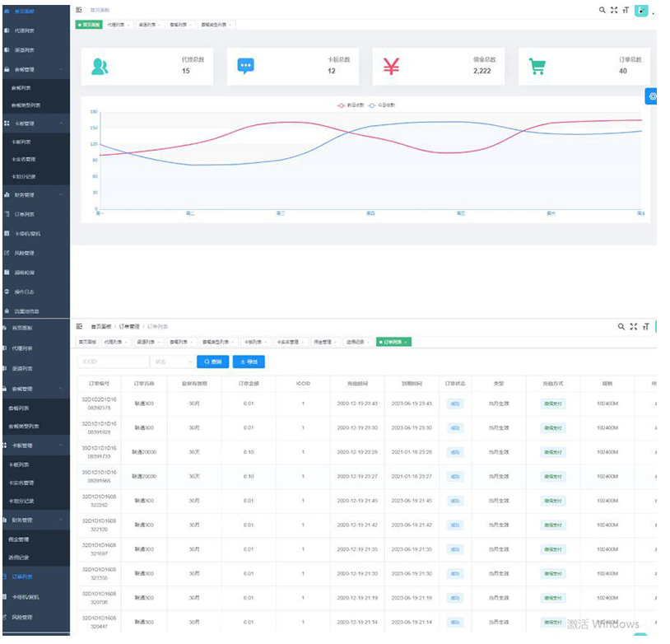670x644 pixels.
Task: Click the red yen icon on stat card
Action: tap(391, 67)
